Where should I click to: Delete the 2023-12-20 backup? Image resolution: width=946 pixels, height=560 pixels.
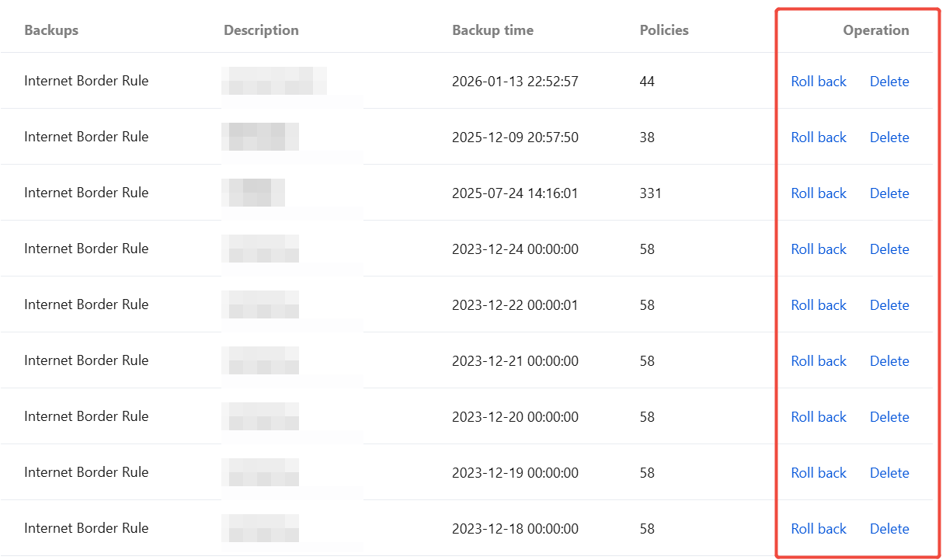[889, 417]
